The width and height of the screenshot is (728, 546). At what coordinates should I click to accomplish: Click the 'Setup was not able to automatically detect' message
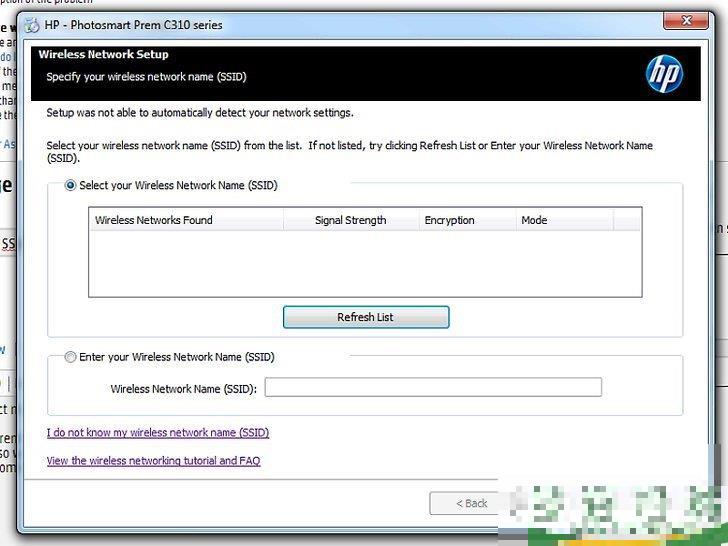pyautogui.click(x=200, y=113)
